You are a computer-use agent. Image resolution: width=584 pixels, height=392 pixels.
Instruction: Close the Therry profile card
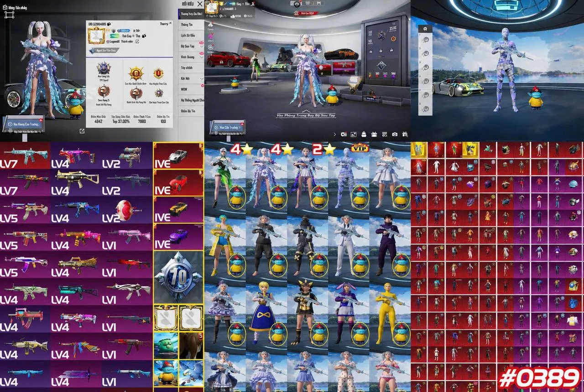(171, 22)
